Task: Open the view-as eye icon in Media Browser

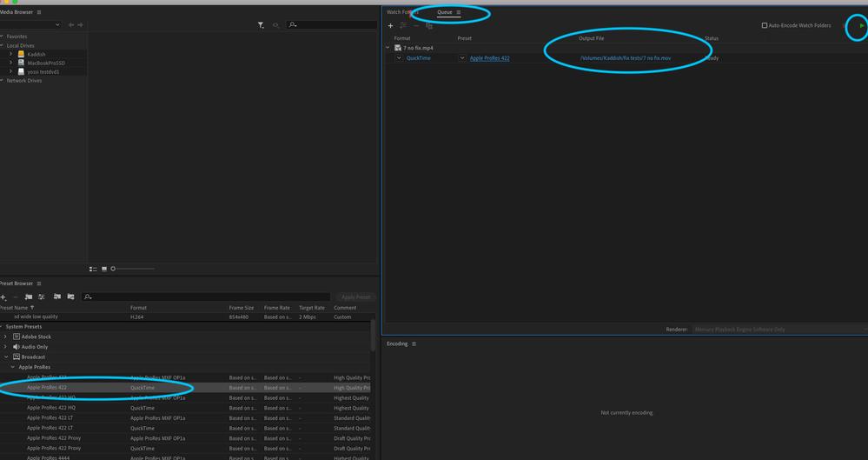Action: point(275,25)
